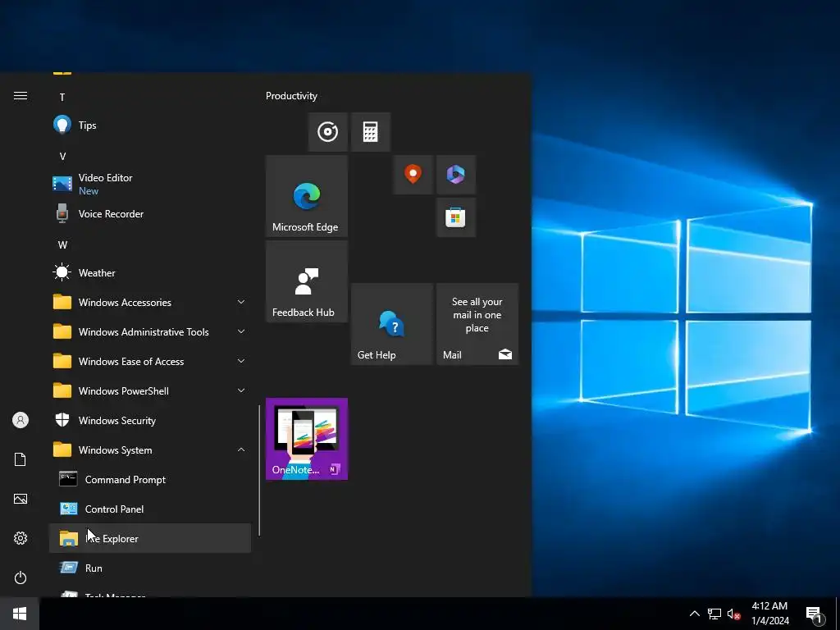840x630 pixels.
Task: Open Command Prompt
Action: pos(150,479)
